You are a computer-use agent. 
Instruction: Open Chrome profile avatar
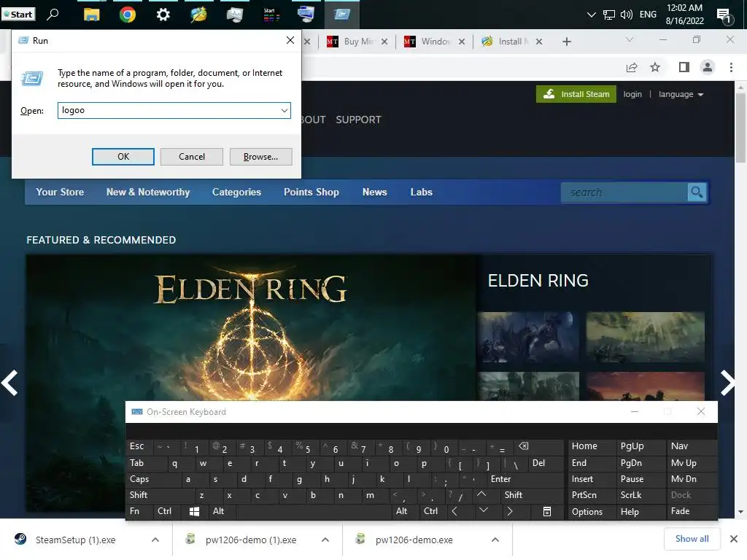point(708,68)
